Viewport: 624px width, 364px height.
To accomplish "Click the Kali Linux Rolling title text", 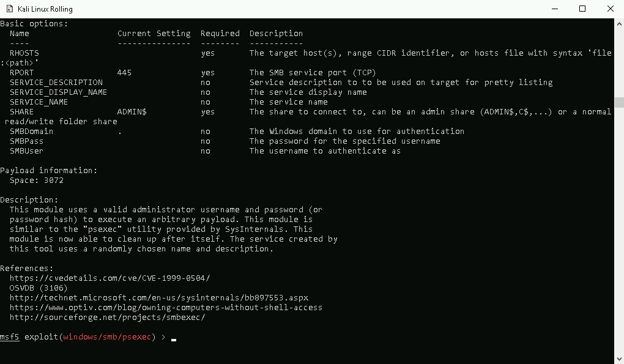I will (45, 9).
